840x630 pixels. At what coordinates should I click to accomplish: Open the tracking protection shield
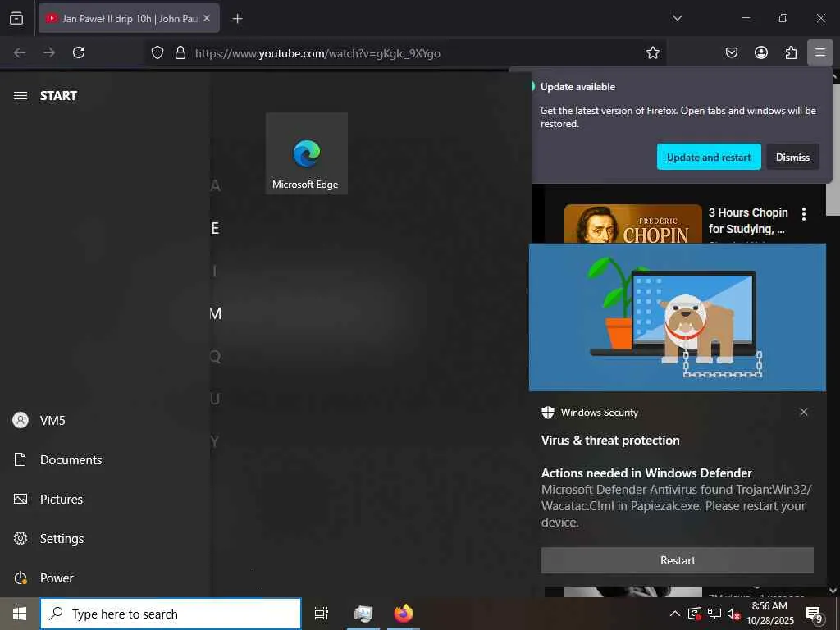coord(157,52)
